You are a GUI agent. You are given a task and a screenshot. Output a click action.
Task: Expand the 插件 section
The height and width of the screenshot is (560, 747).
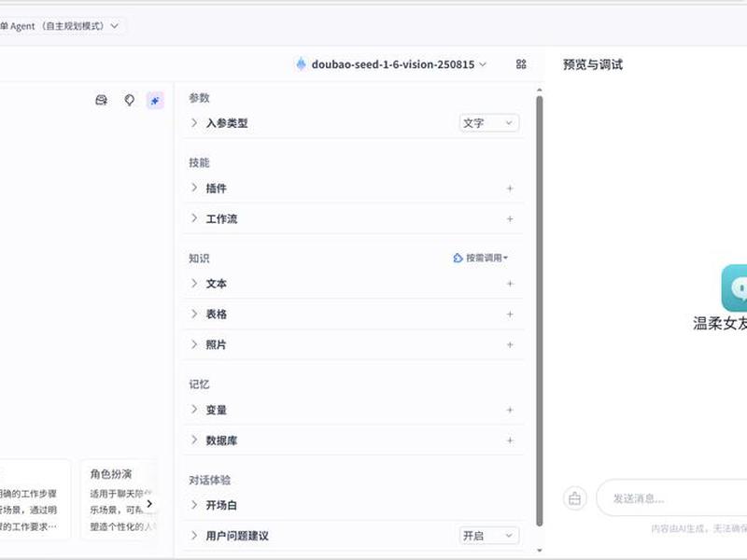194,188
